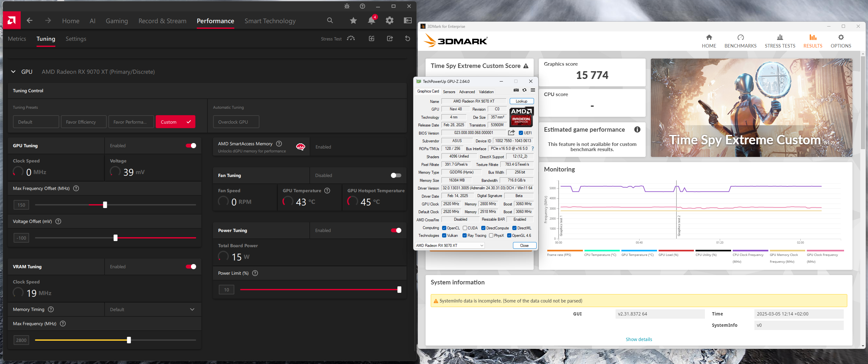This screenshot has width=868, height=364.
Task: Go forward with the right arrow in Adrenalin
Action: coord(48,20)
